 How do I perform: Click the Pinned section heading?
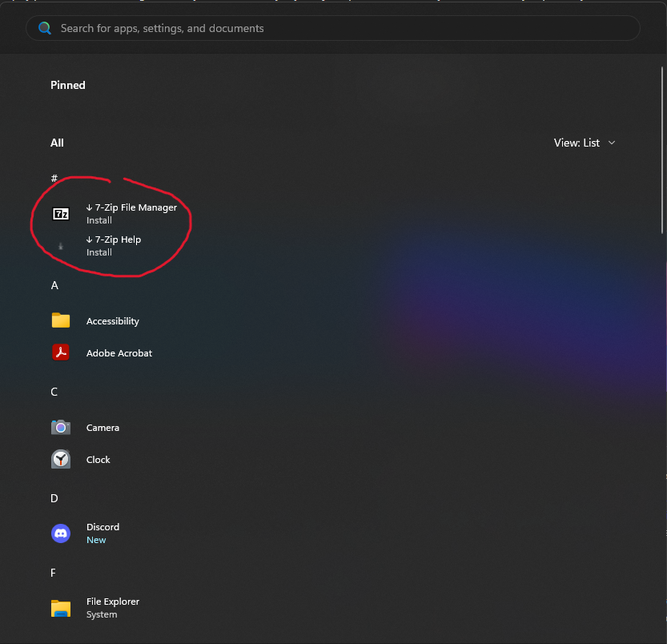pyautogui.click(x=68, y=85)
